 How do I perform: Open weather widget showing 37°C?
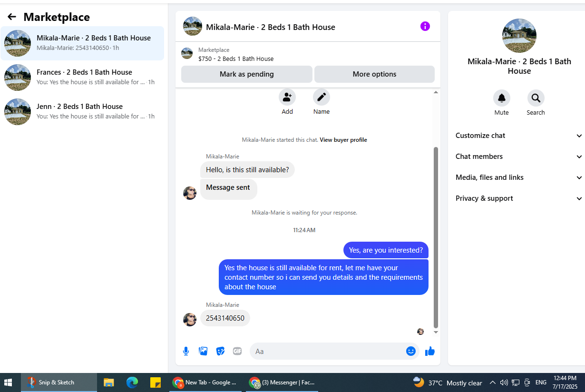[448, 382]
